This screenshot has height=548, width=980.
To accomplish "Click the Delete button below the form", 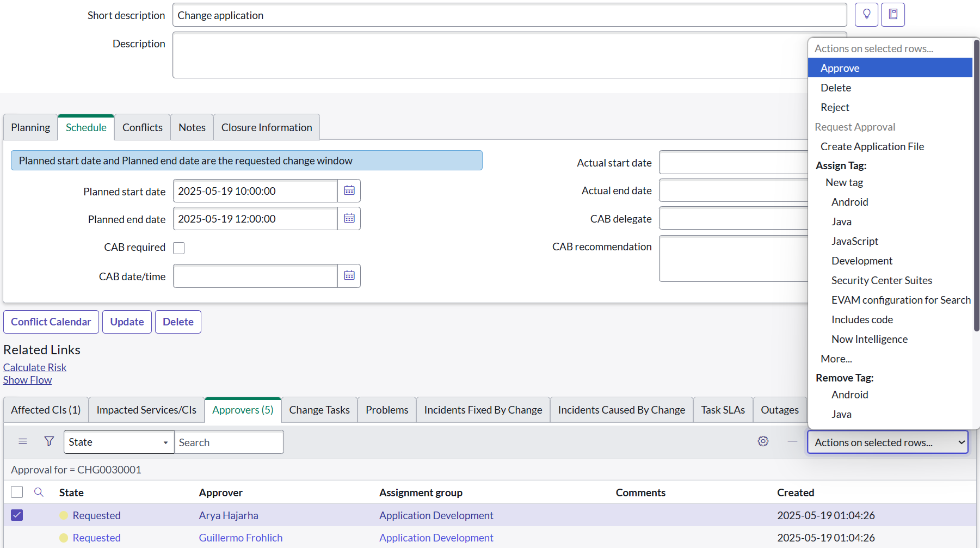I will tap(178, 322).
